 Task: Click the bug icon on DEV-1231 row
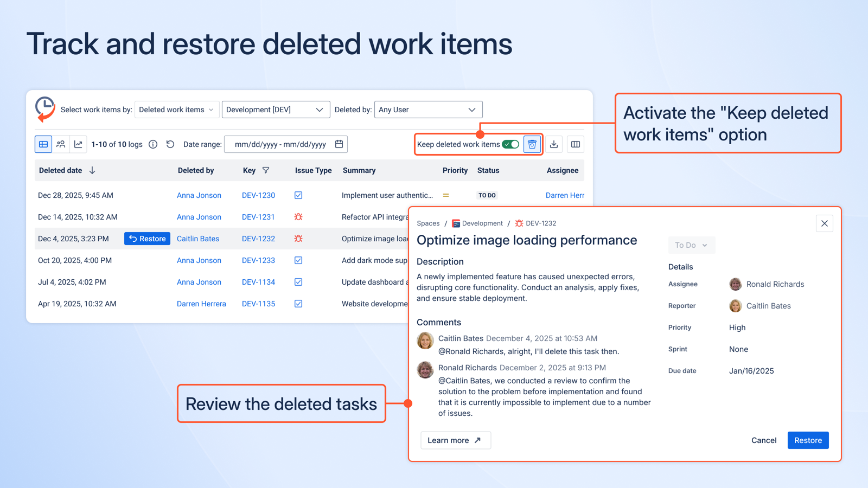[298, 217]
